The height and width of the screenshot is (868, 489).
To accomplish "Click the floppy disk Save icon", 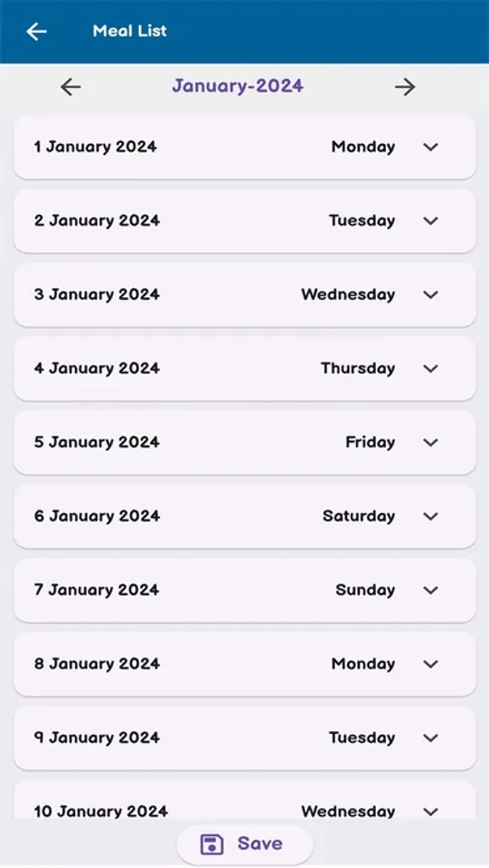I will [211, 844].
